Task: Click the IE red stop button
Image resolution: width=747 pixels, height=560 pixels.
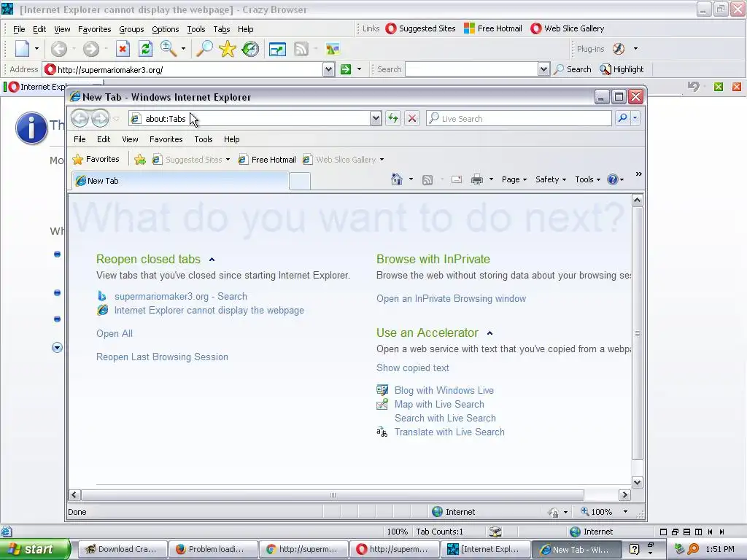Action: pos(412,118)
